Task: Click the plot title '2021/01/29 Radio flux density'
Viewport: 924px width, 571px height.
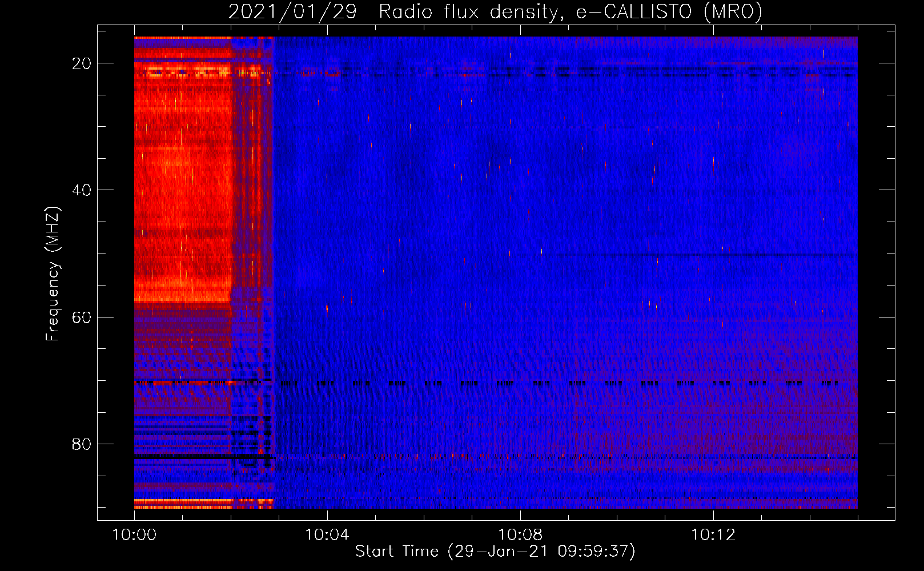Action: click(x=495, y=12)
